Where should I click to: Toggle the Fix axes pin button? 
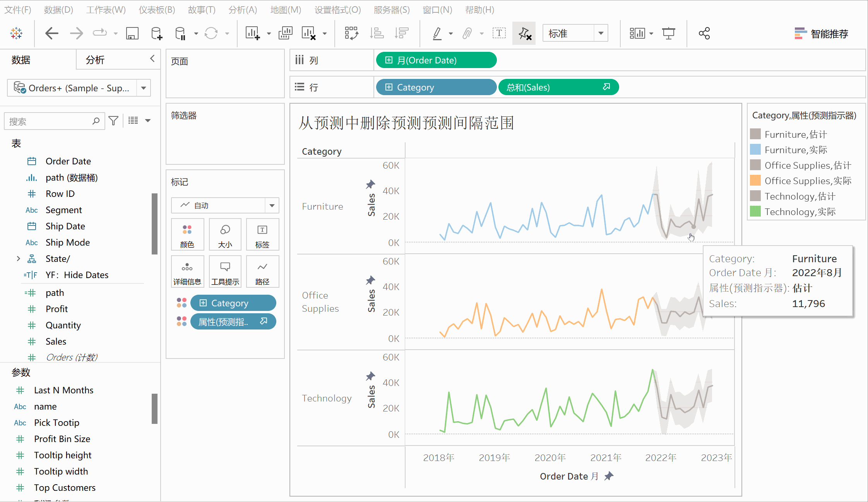click(524, 34)
